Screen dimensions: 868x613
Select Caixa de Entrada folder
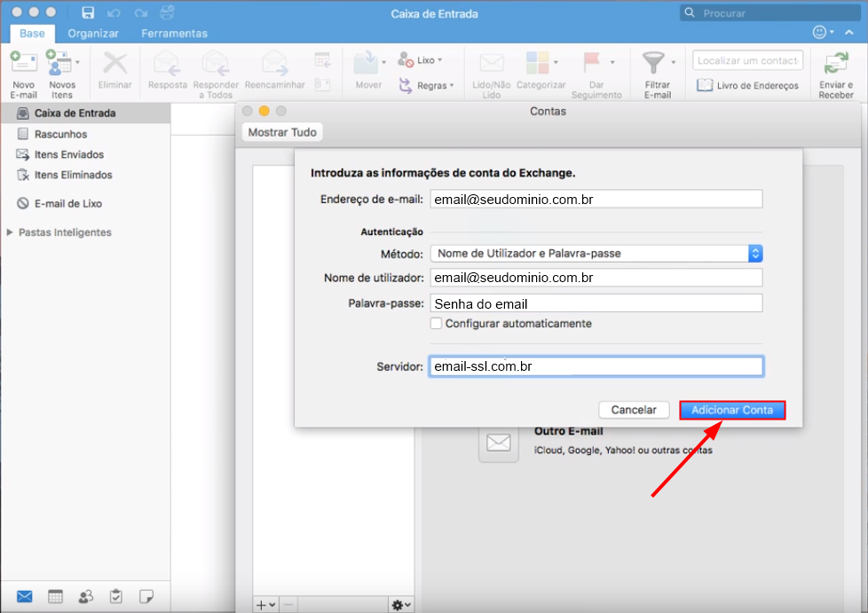85,113
